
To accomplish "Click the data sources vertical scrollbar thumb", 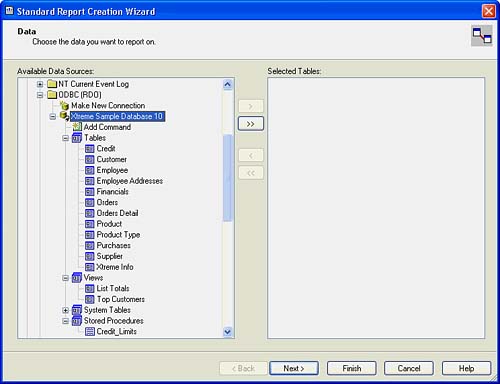I will tap(228, 178).
